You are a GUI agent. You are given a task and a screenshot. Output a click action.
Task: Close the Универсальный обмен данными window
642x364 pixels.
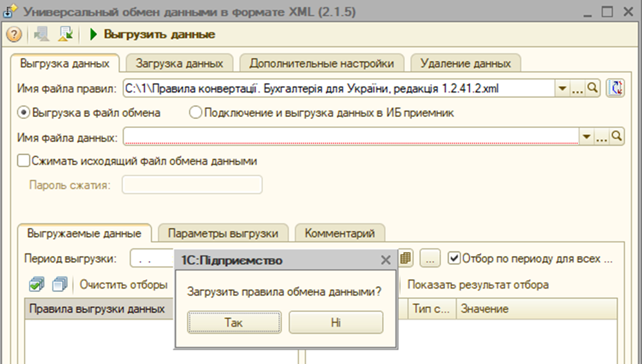click(x=628, y=12)
